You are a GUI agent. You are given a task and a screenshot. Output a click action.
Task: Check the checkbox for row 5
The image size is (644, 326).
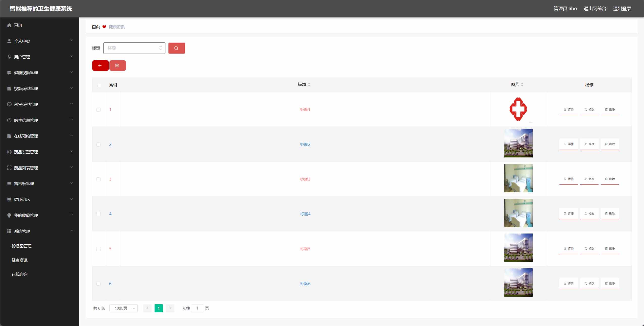click(98, 249)
